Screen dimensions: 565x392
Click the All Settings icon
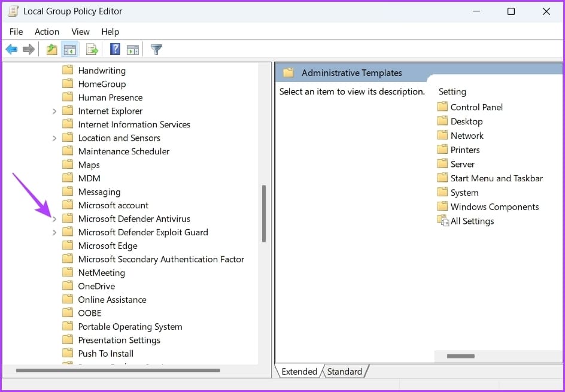(443, 220)
